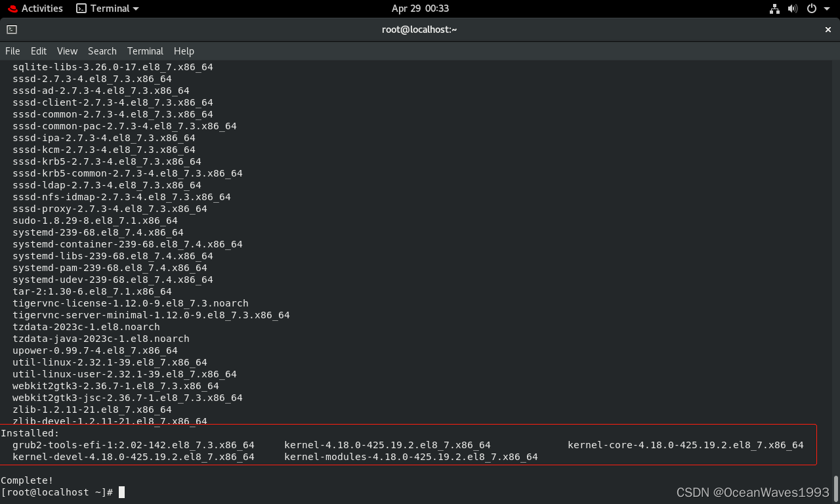Click the line upower-0.99.7-4.el8_7.x86_64

[x=95, y=350]
